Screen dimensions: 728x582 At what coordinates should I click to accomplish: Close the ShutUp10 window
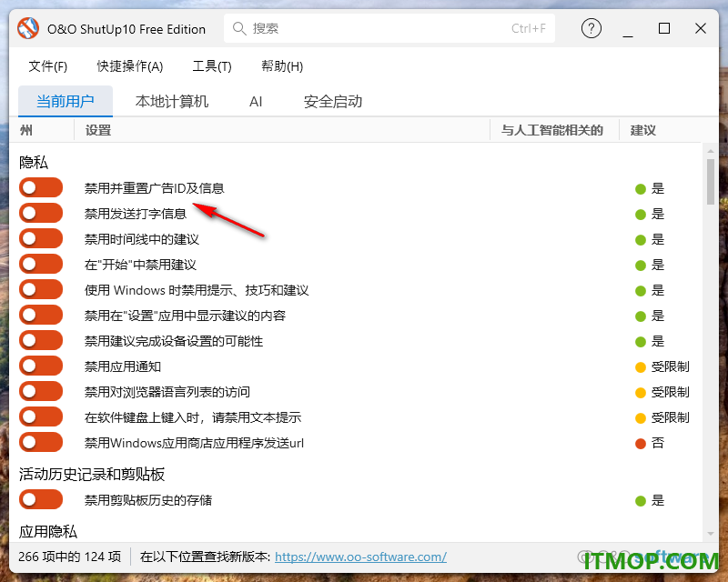(x=700, y=28)
